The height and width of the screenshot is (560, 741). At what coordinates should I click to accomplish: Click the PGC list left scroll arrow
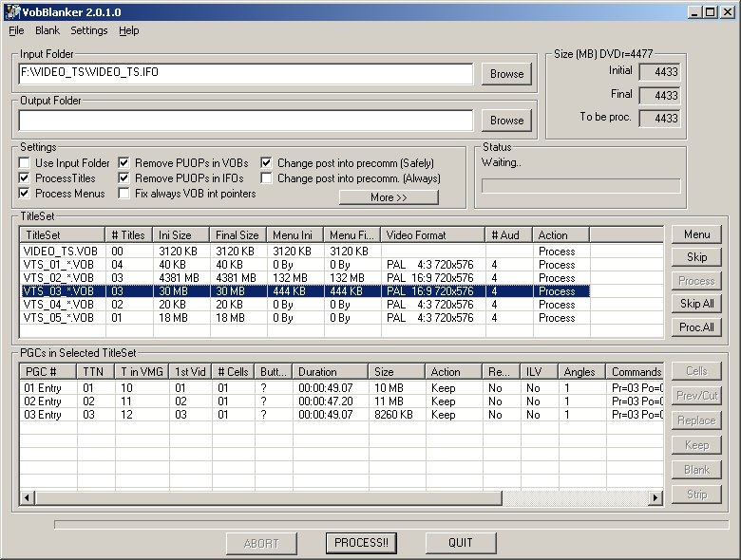[x=28, y=497]
